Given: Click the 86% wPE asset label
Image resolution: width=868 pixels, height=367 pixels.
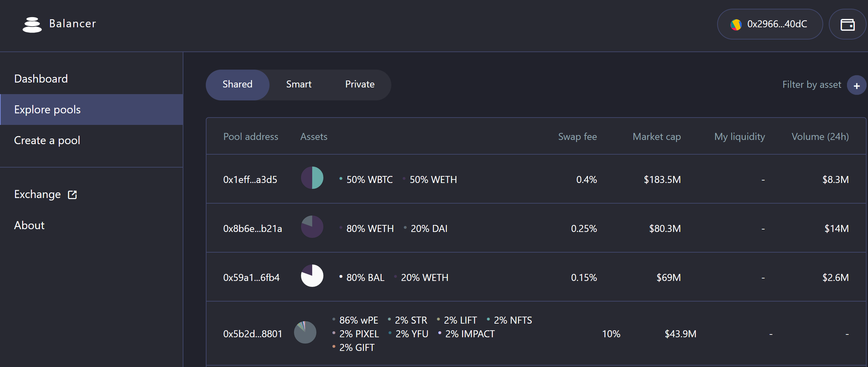Looking at the screenshot, I should (x=359, y=320).
